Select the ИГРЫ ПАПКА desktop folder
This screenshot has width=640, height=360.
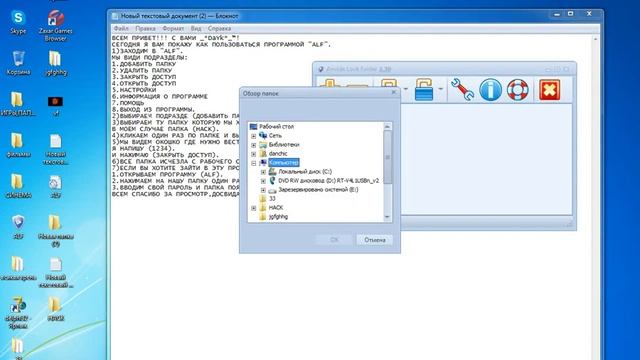pyautogui.click(x=18, y=104)
